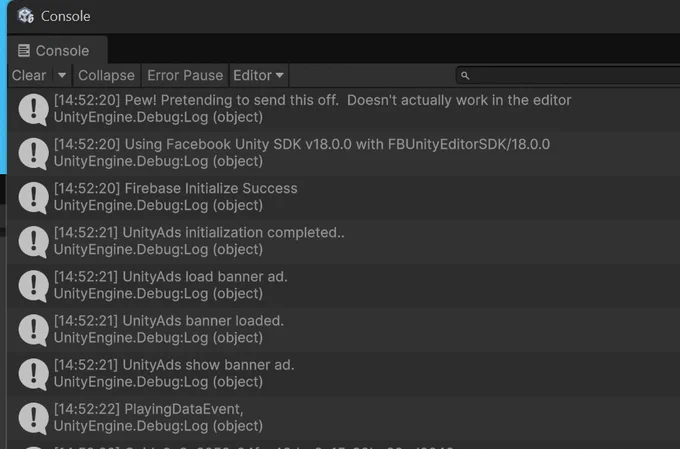Image resolution: width=680 pixels, height=449 pixels.
Task: Click the log icon beside Firebase Initialize Success
Action: point(33,198)
